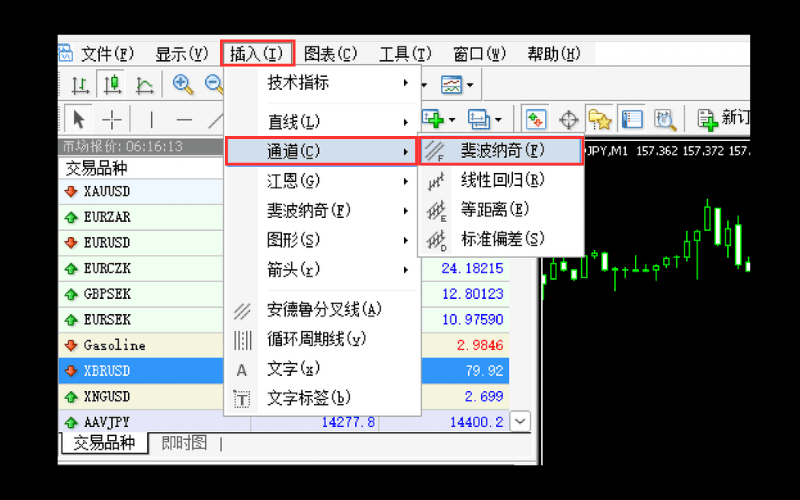This screenshot has height=500, width=800.
Task: Click the cycle lines icon
Action: tap(242, 340)
